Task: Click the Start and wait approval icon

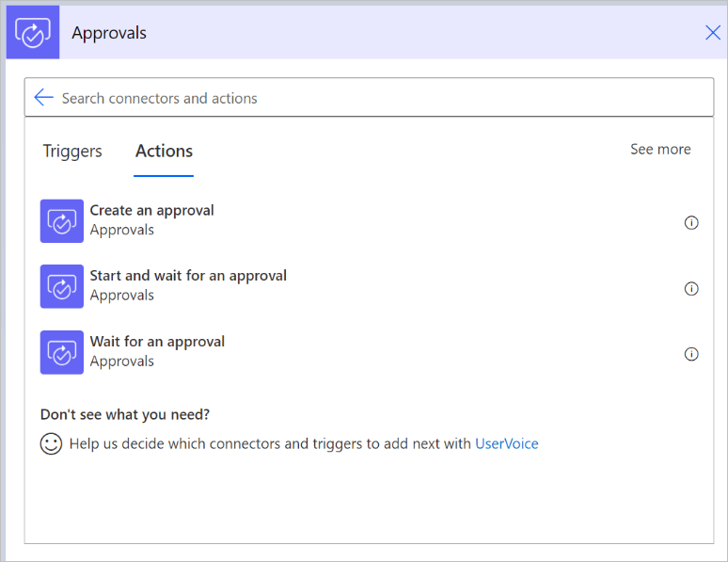Action: (x=62, y=286)
